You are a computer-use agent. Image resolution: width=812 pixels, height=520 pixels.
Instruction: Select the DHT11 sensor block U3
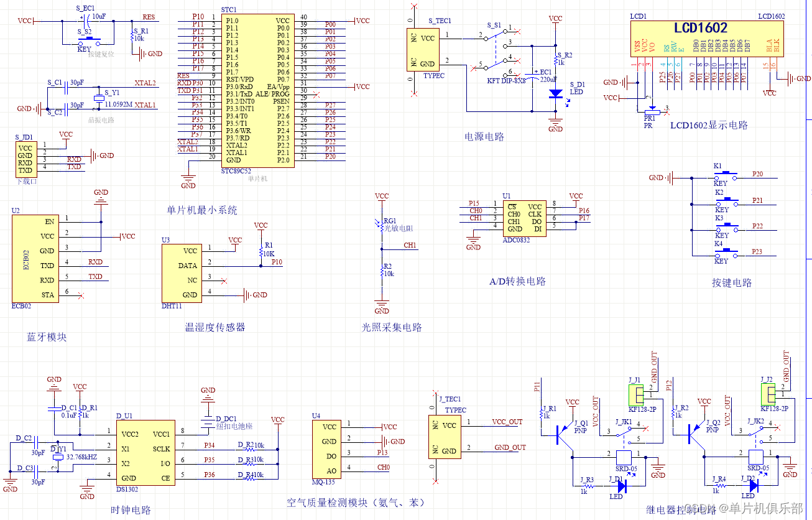tap(182, 272)
